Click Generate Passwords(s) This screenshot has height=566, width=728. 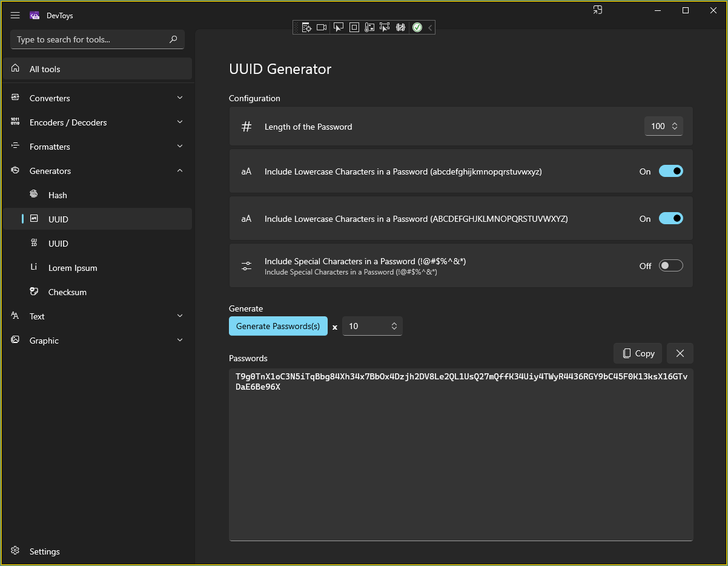point(278,325)
